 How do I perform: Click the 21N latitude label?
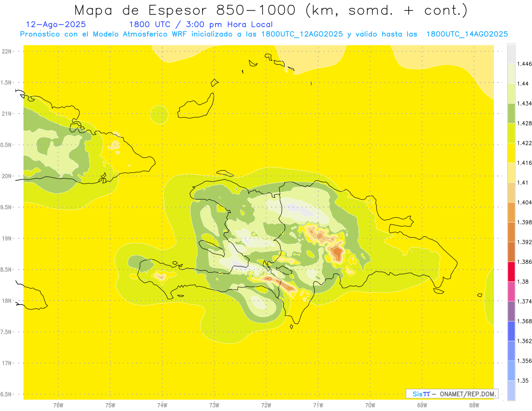tap(7, 114)
